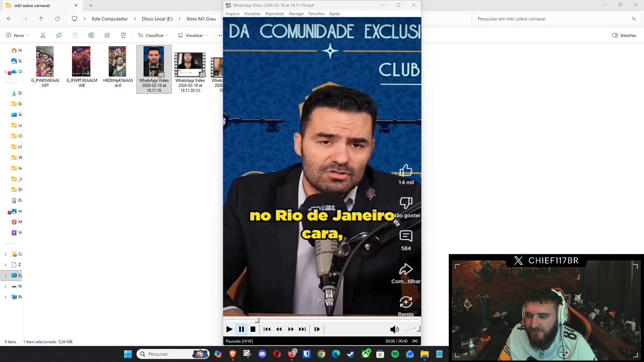Open the Favoritos menu in media player
The height and width of the screenshot is (362, 644).
317,13
